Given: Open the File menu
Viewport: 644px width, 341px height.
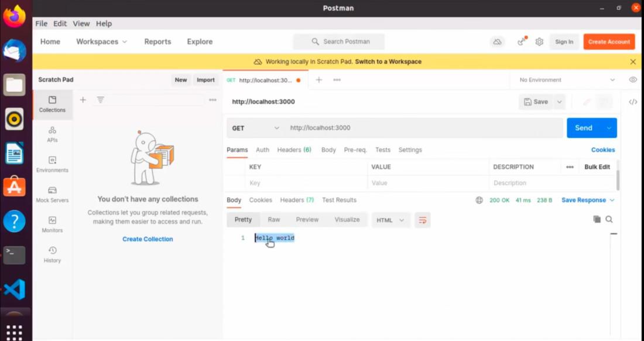Looking at the screenshot, I should (x=41, y=23).
